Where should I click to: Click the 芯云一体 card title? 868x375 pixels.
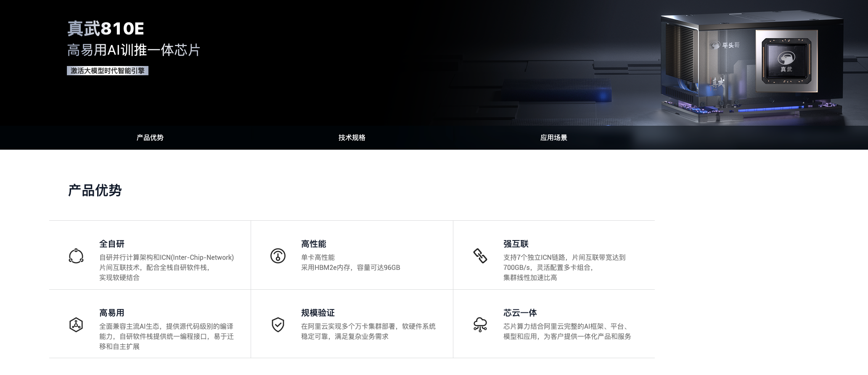(x=520, y=313)
